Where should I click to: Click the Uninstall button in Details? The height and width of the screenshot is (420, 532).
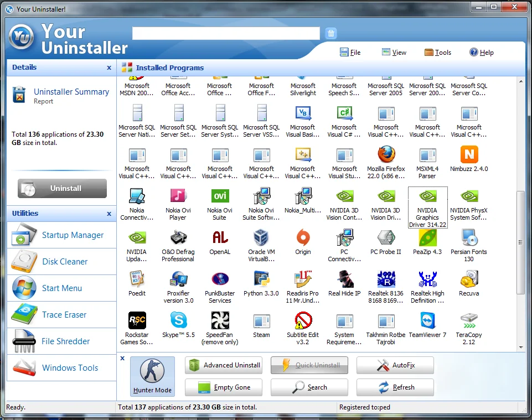[x=62, y=188]
